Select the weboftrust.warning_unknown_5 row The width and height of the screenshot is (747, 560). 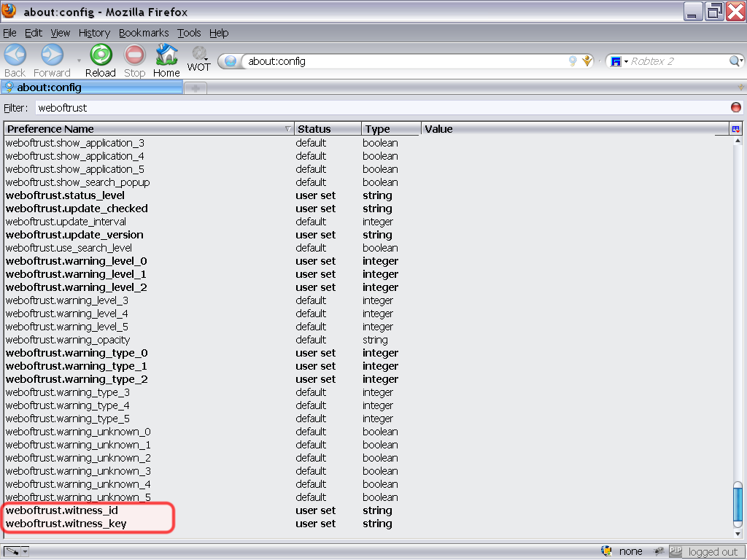coord(368,497)
